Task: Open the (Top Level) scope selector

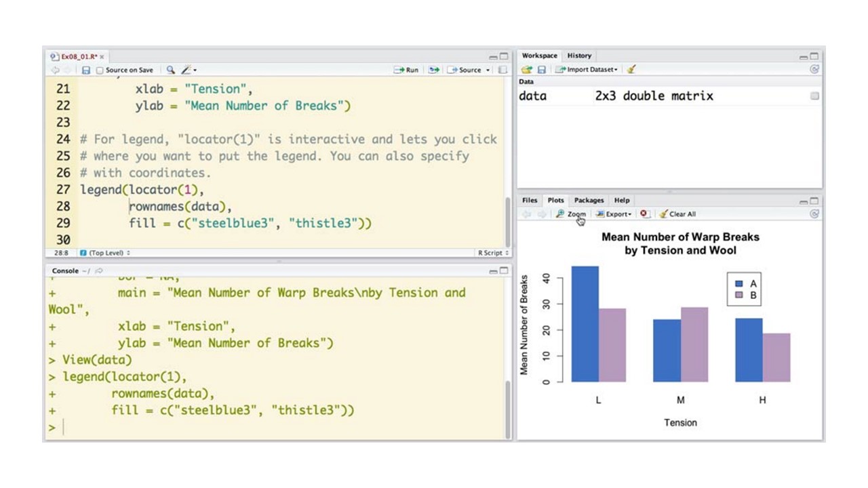Action: 104,253
